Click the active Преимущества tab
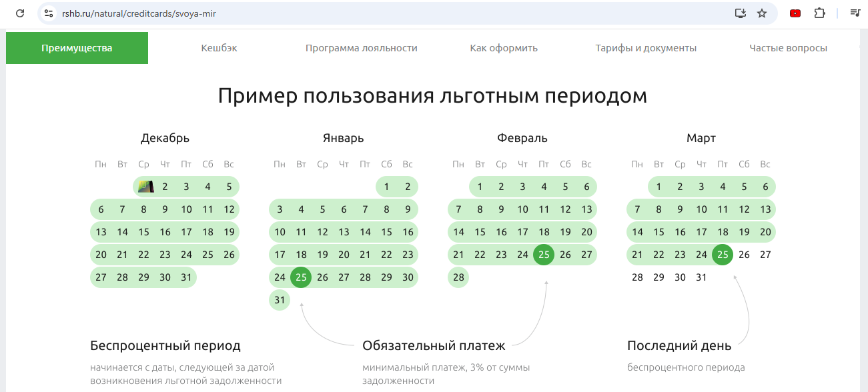Screen dimensions: 868x392 (77, 48)
